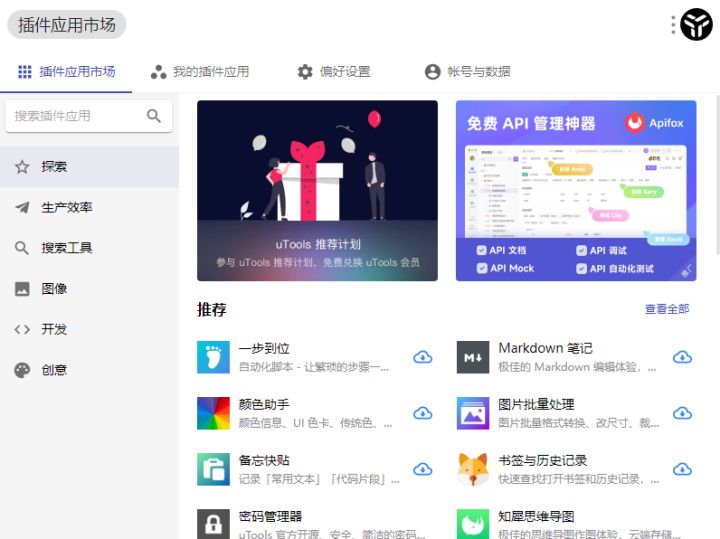Open the uTools logo avatar icon
This screenshot has width=720, height=539.
(696, 24)
